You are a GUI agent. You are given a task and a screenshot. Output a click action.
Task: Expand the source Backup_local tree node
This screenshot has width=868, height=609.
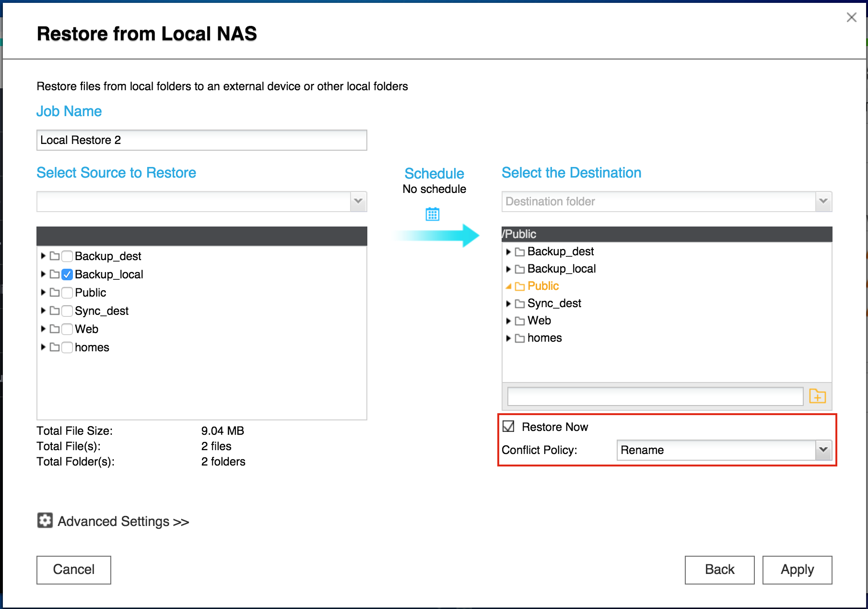(x=43, y=274)
